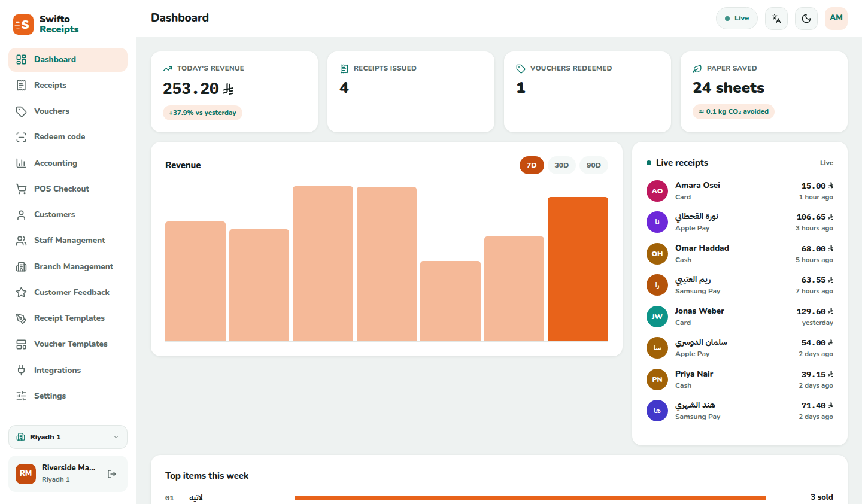The width and height of the screenshot is (862, 504).
Task: Expand the Riyadh 1 branch dropdown
Action: tap(68, 437)
